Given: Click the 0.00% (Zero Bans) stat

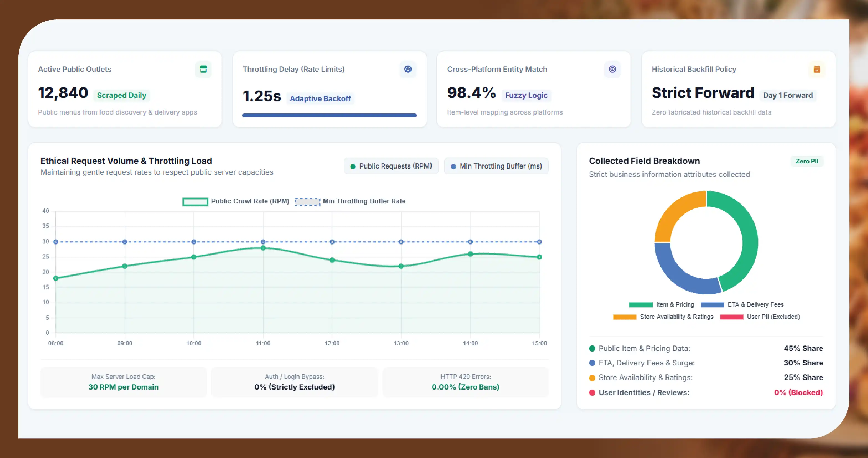Looking at the screenshot, I should tap(466, 387).
